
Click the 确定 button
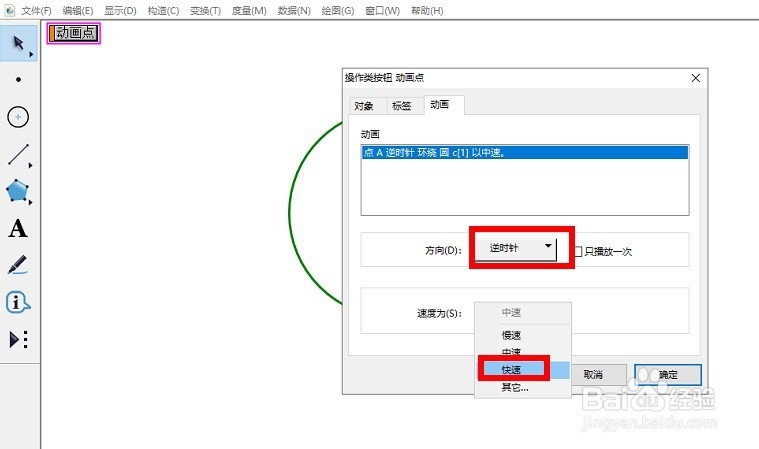point(668,374)
